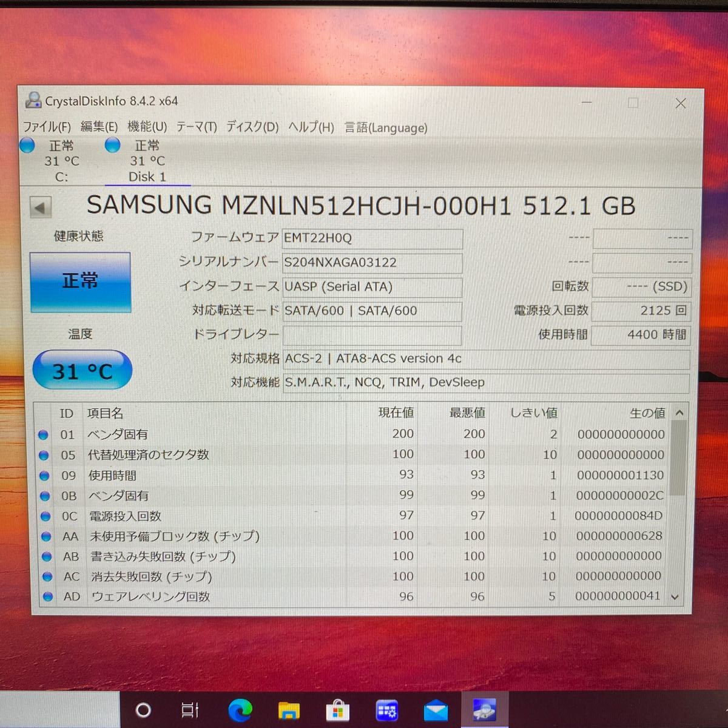Viewport: 728px width, 728px height.
Task: Click raw value 000000000041
Action: click(x=618, y=596)
